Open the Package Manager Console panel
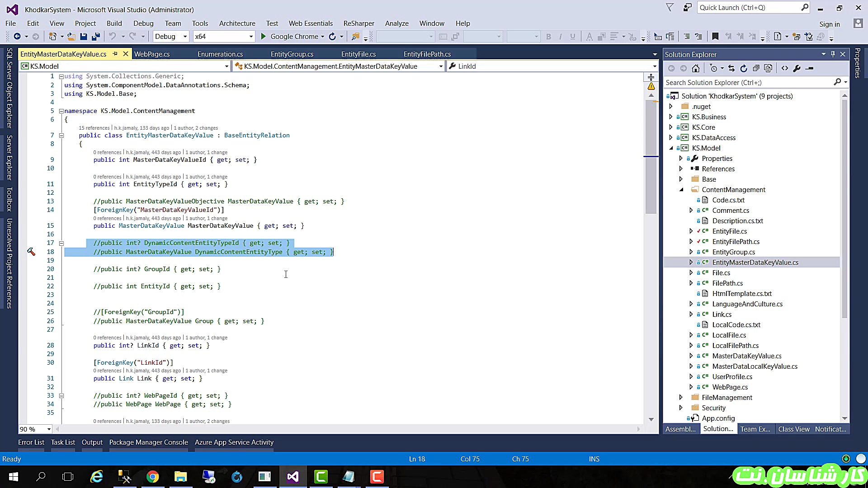This screenshot has width=868, height=488. tap(148, 442)
